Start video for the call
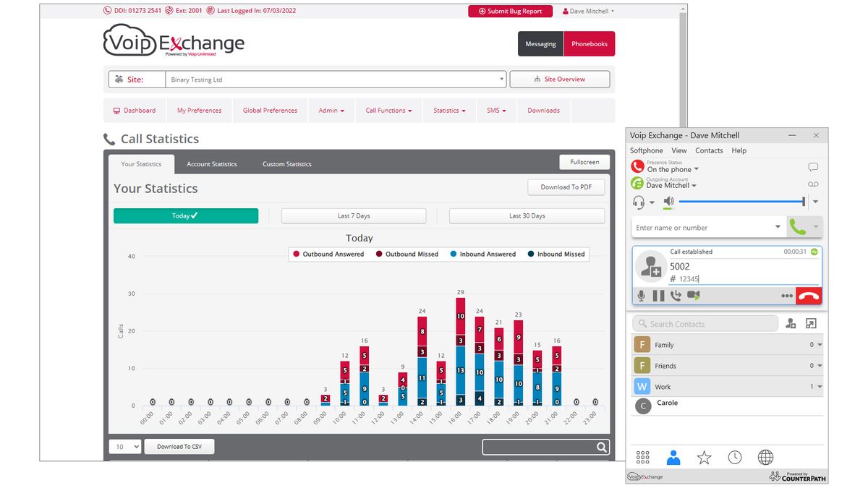868x488 pixels. pos(693,296)
